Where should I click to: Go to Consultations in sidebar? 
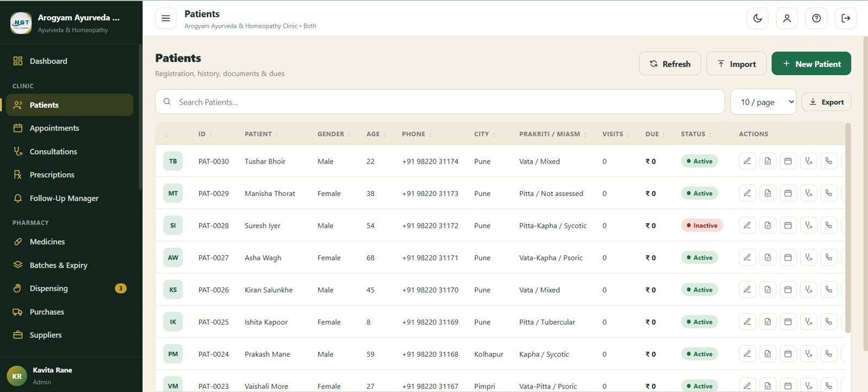(x=69, y=151)
